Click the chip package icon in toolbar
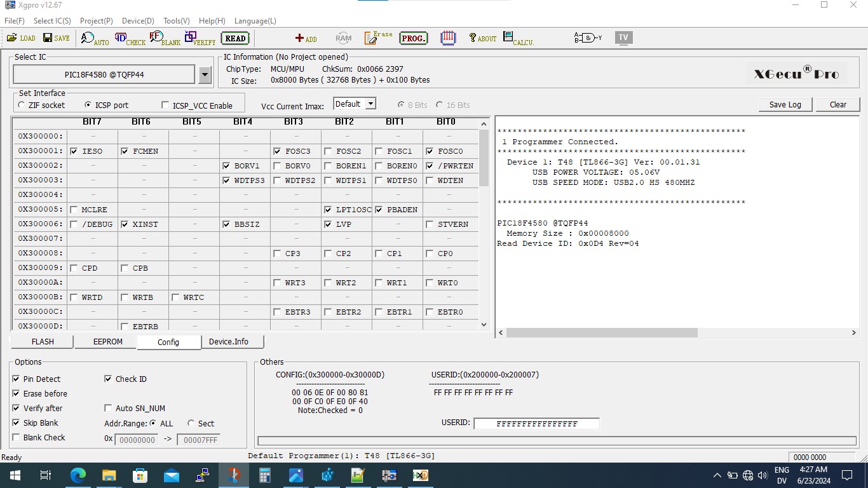 click(x=448, y=38)
